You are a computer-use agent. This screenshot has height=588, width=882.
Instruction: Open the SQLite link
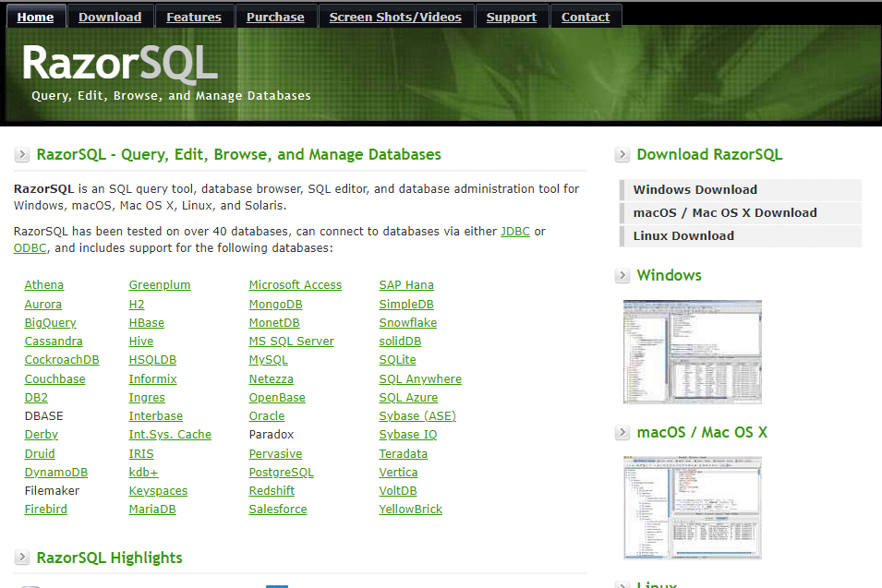click(398, 360)
